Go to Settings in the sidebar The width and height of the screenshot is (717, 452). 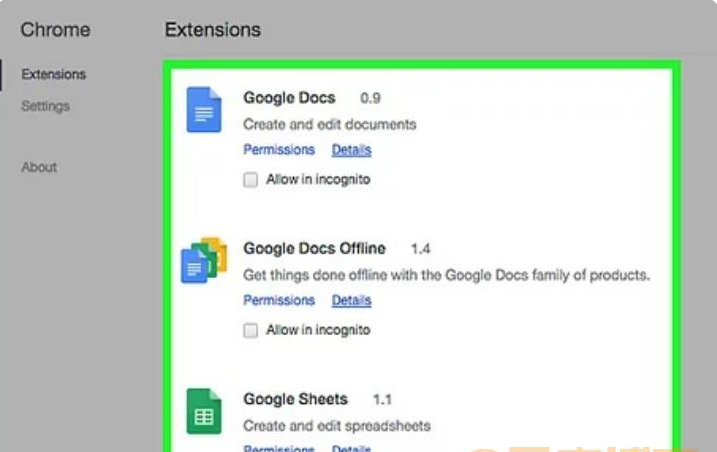tap(45, 106)
